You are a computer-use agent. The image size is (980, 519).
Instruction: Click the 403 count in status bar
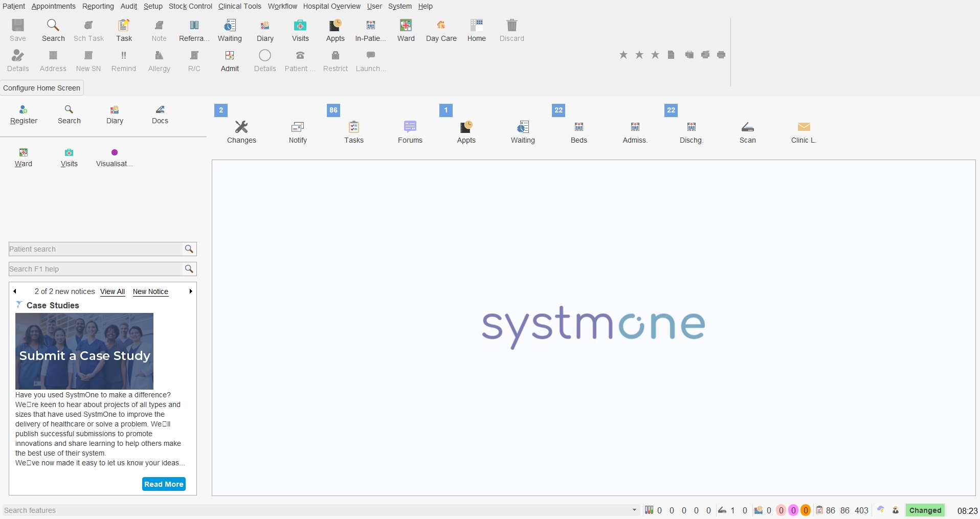click(x=861, y=510)
